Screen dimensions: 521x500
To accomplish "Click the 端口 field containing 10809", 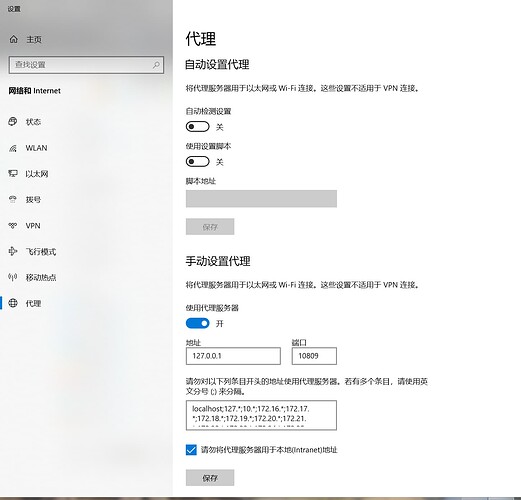I will tap(314, 356).
